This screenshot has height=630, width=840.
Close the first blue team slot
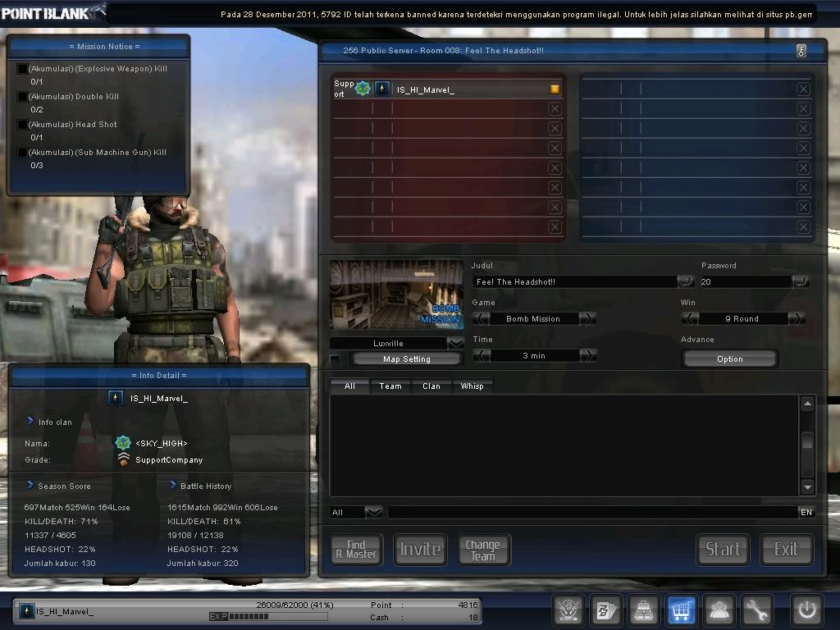803,89
